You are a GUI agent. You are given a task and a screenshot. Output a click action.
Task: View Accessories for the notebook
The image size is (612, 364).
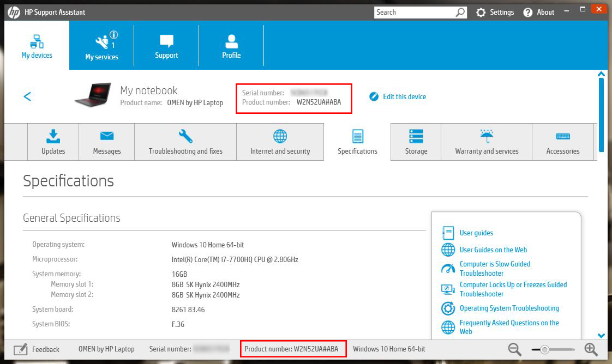563,142
